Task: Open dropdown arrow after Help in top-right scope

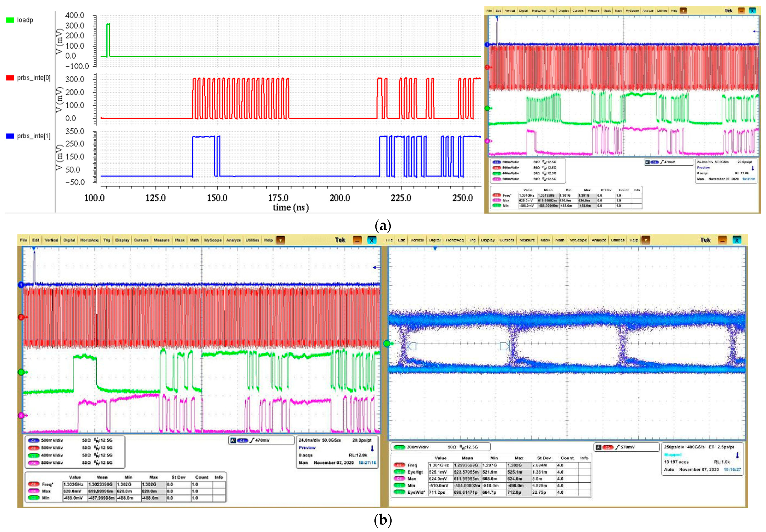Action: (x=683, y=11)
